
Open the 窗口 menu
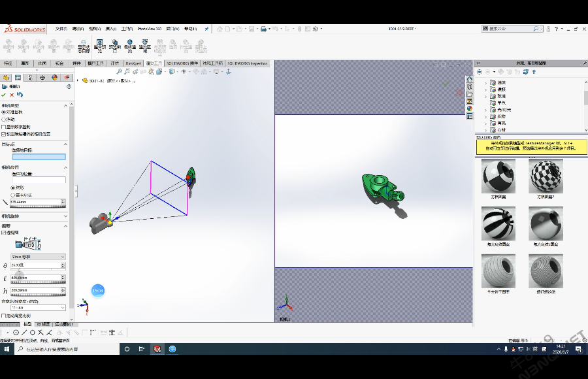pos(172,29)
